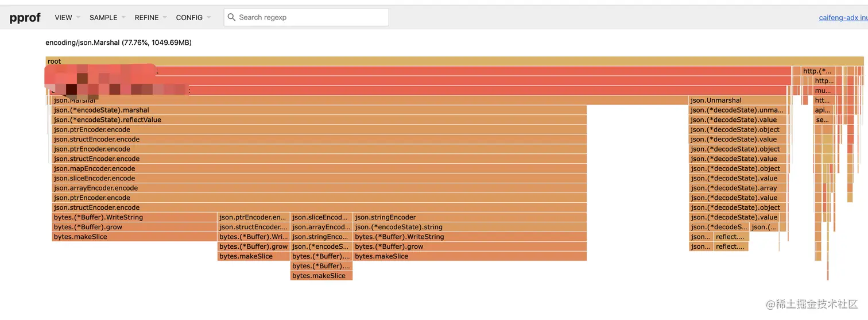Select the json.Unmarshal frame

(738, 101)
